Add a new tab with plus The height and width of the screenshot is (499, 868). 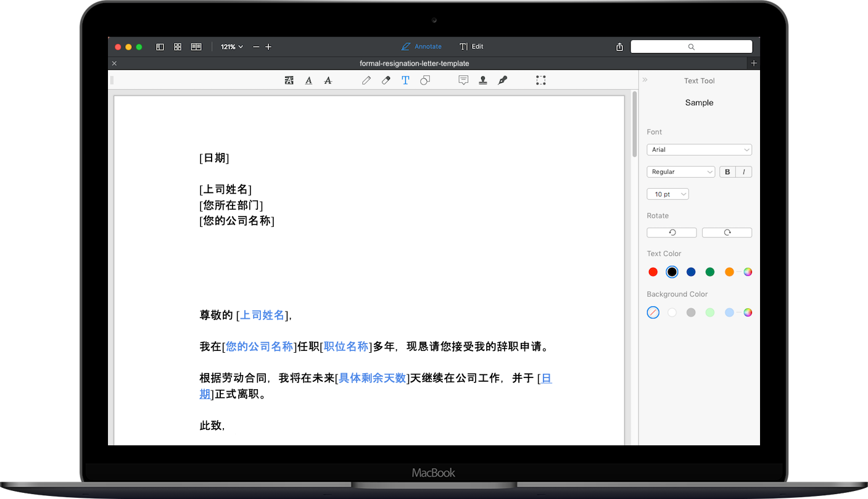point(753,64)
